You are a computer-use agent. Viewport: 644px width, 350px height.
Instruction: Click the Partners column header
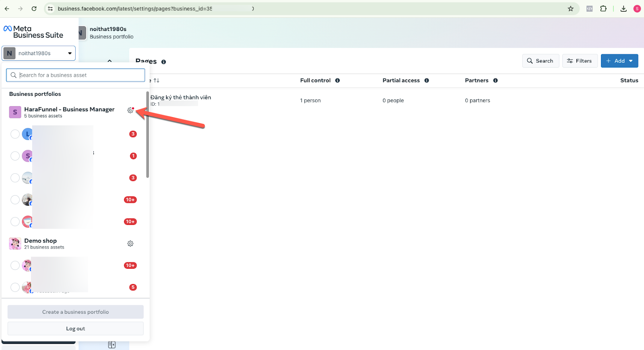[x=477, y=80]
